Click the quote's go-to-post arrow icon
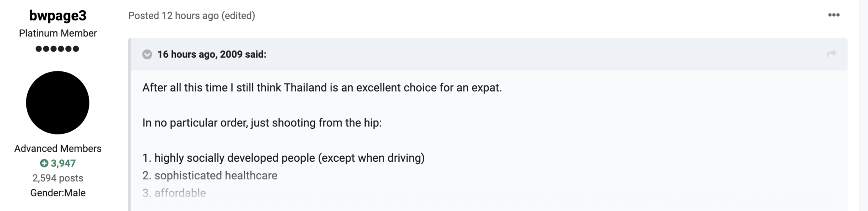The image size is (868, 211). (831, 54)
